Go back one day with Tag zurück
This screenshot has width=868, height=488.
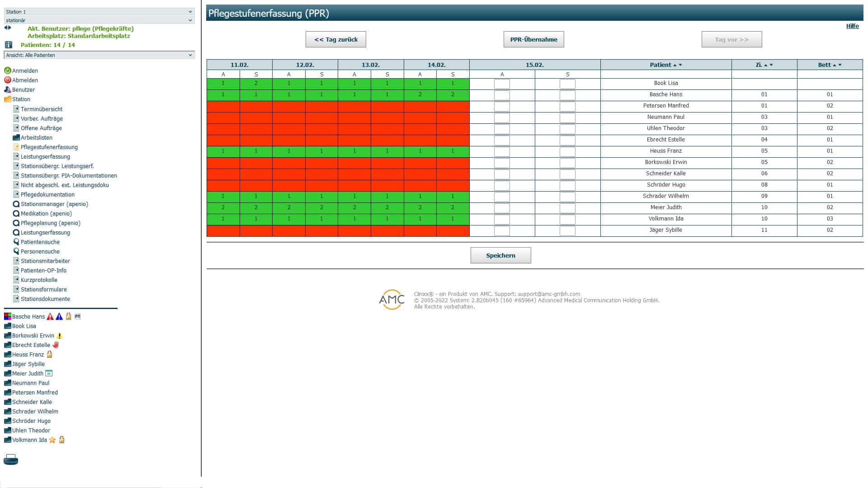(335, 40)
